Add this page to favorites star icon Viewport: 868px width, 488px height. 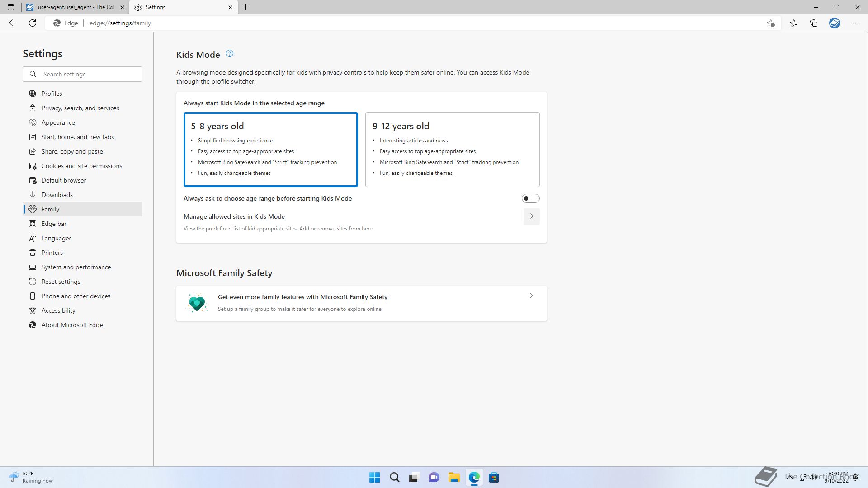tap(771, 23)
